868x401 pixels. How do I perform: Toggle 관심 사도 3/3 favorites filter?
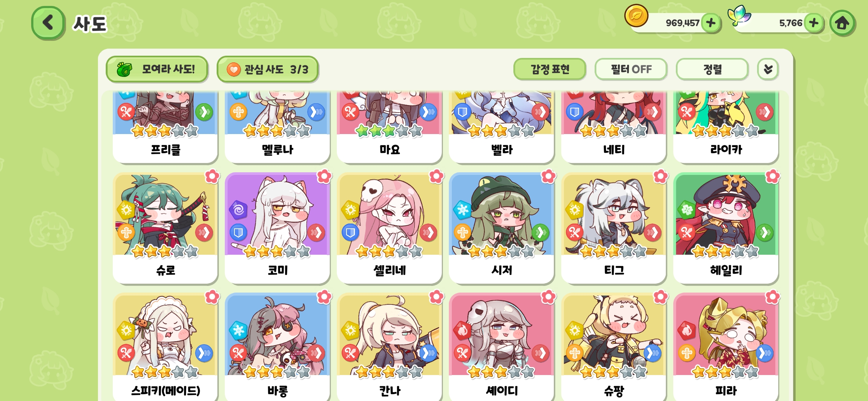pos(268,69)
